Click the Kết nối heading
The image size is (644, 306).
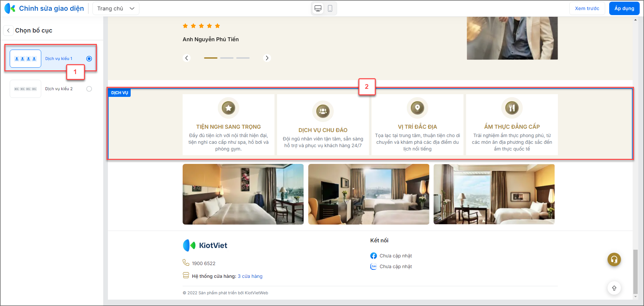(x=379, y=240)
